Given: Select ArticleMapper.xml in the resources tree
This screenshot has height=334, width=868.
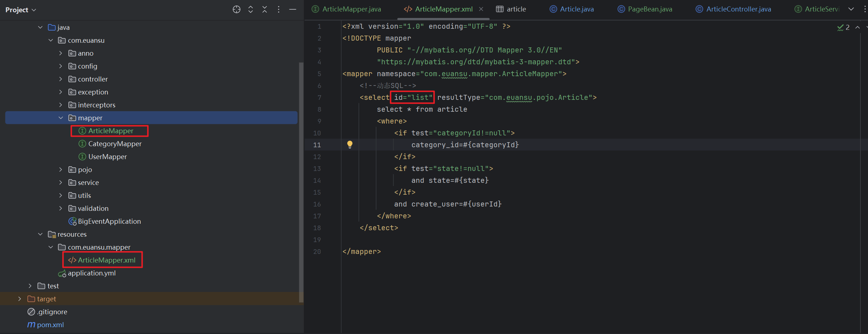Looking at the screenshot, I should (106, 260).
